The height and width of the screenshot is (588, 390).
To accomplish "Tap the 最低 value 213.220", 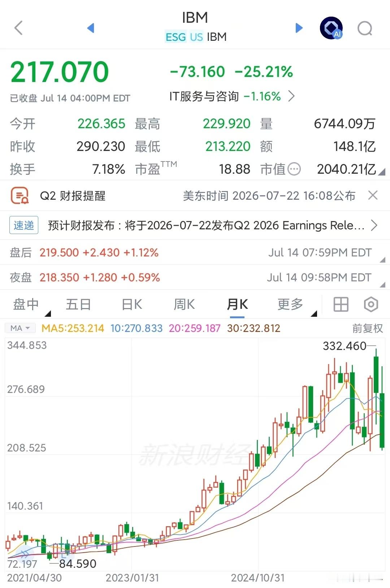I will [228, 146].
